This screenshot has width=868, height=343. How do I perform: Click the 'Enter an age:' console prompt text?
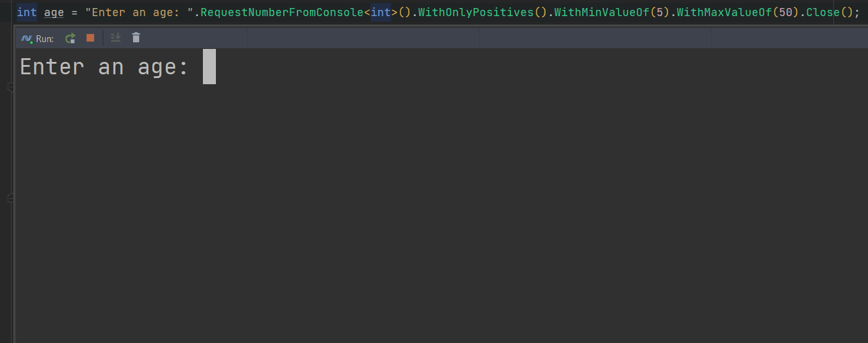coord(104,67)
